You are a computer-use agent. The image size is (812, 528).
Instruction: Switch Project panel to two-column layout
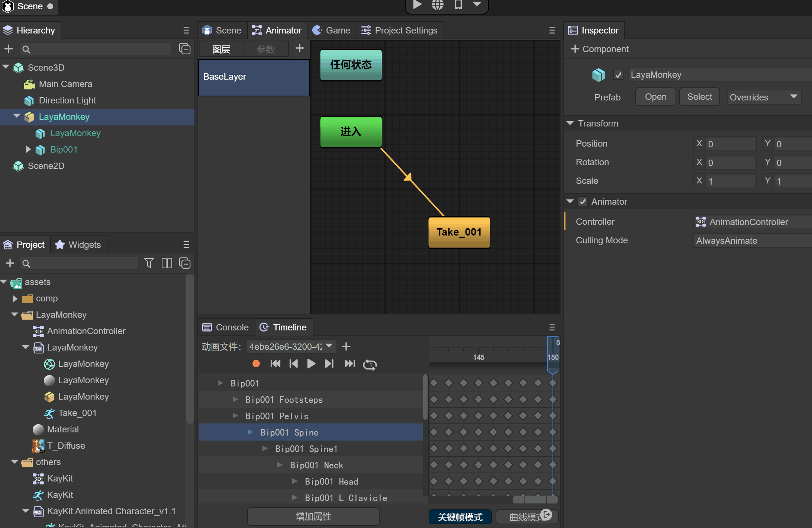coord(167,263)
